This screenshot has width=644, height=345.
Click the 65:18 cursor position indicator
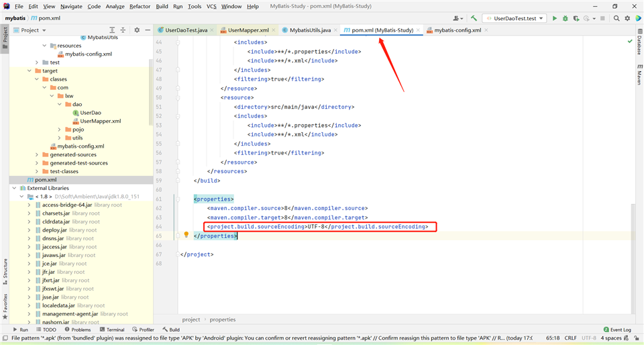(x=552, y=338)
